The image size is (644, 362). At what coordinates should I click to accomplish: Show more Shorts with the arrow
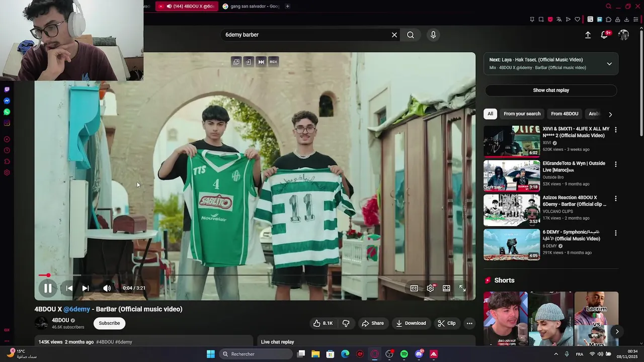[x=617, y=331]
